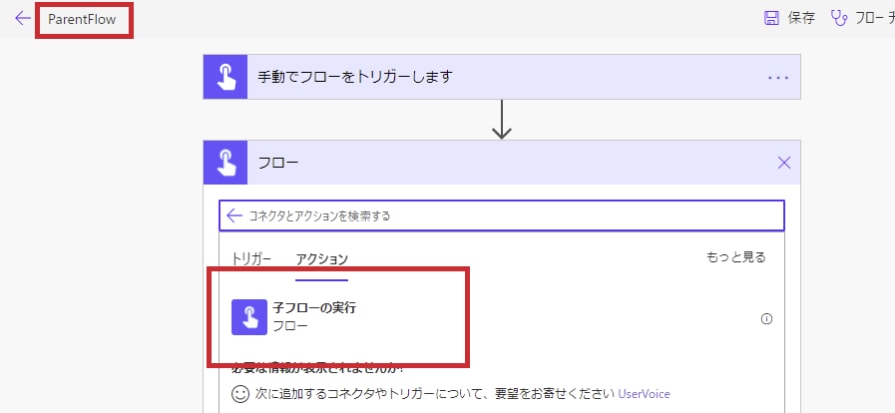Switch to the トリガー tab
Screen dimensions: 895x413
(251, 258)
